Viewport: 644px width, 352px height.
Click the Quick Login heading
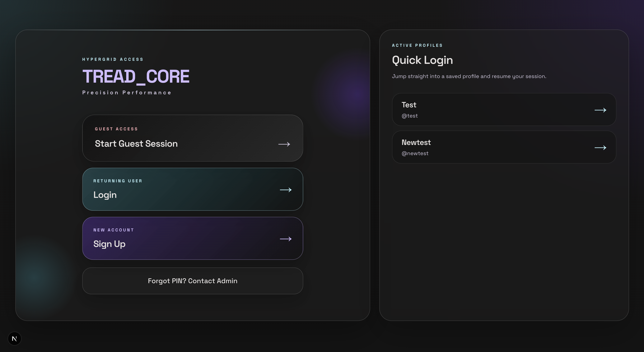pos(422,60)
